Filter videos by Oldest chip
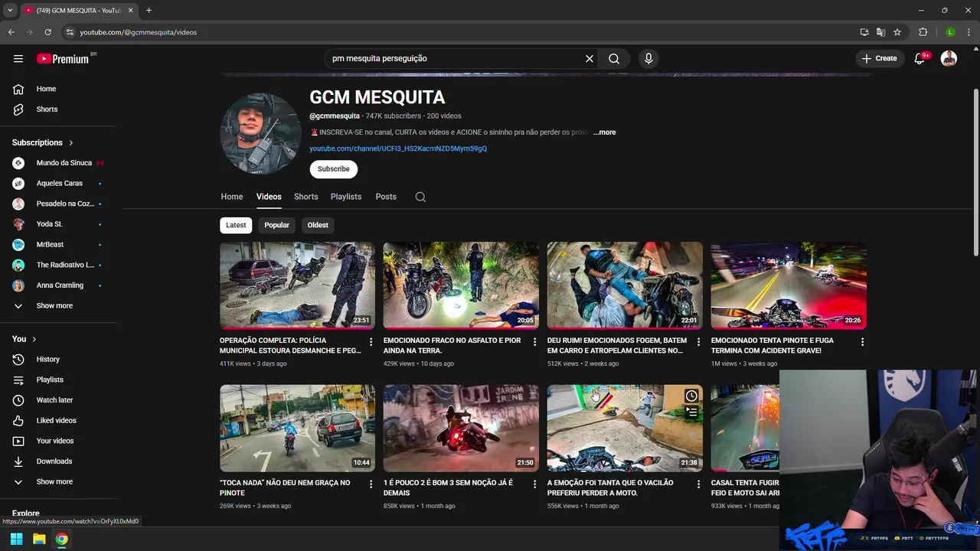The image size is (980, 551). [318, 225]
